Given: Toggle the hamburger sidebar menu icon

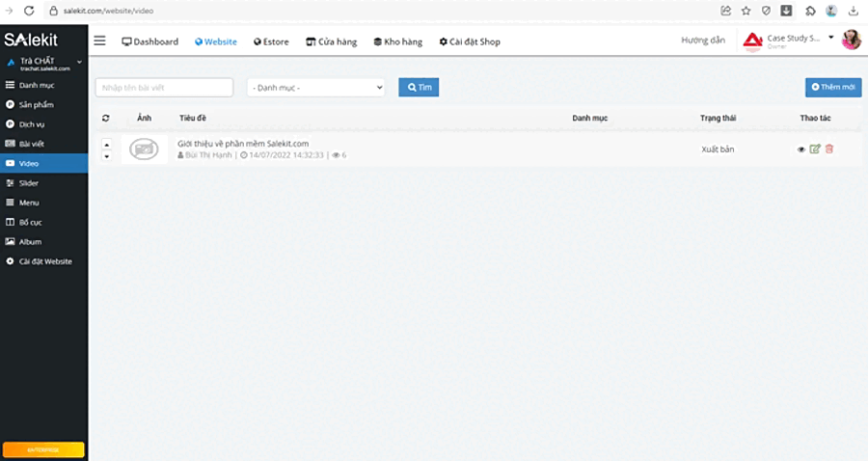Looking at the screenshot, I should coord(99,41).
